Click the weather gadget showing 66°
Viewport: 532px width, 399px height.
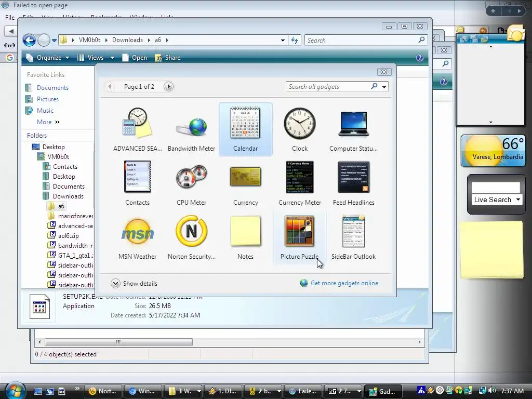click(493, 151)
